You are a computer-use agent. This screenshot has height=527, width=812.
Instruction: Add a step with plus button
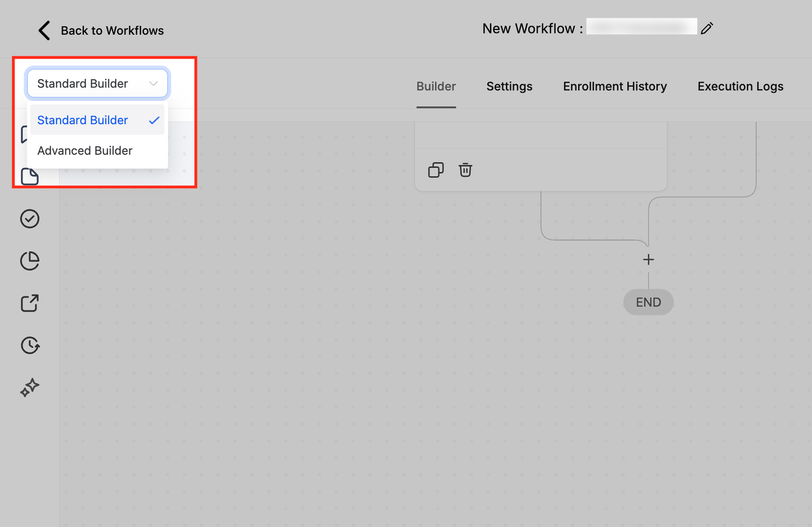(x=648, y=260)
